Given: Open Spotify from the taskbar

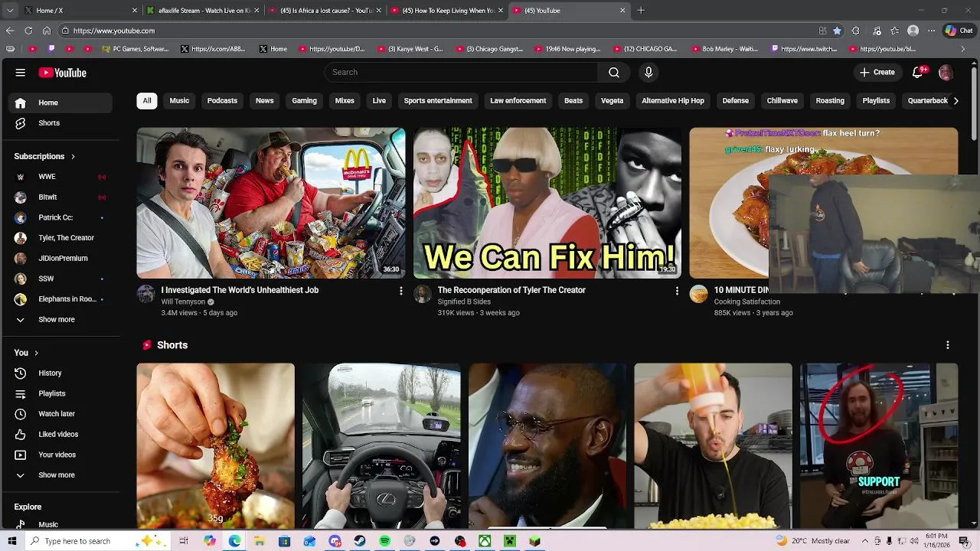Looking at the screenshot, I should coord(384,541).
